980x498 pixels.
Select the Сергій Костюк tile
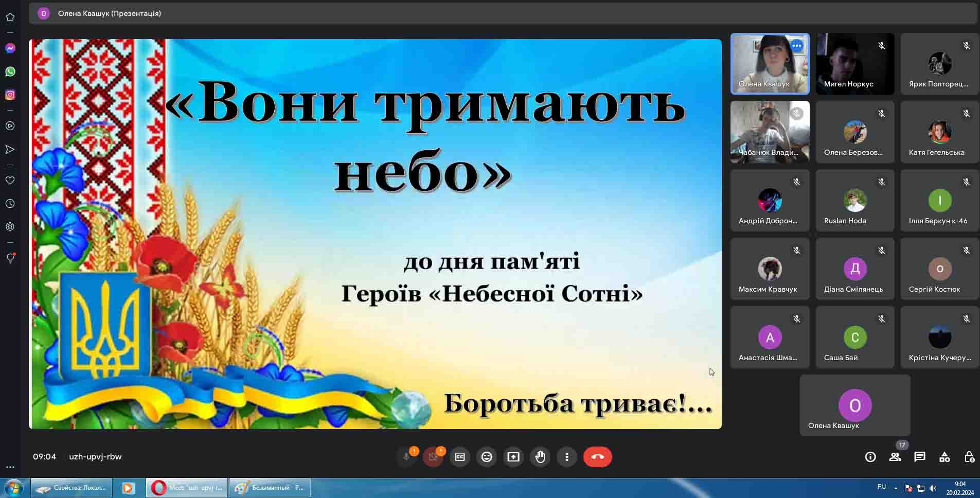click(x=940, y=269)
